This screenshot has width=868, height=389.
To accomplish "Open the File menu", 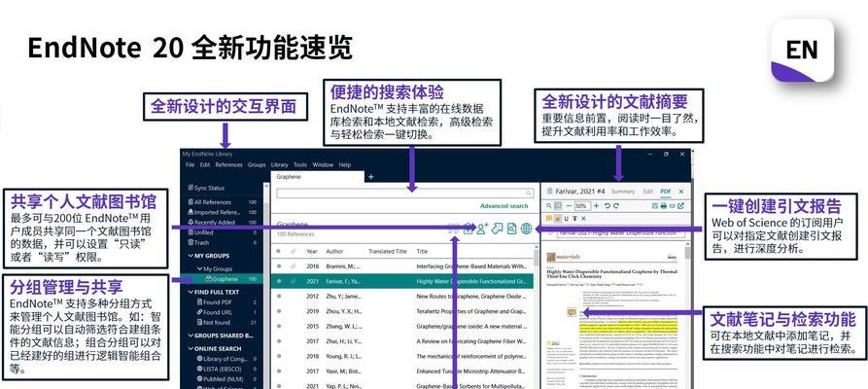I will (190, 164).
